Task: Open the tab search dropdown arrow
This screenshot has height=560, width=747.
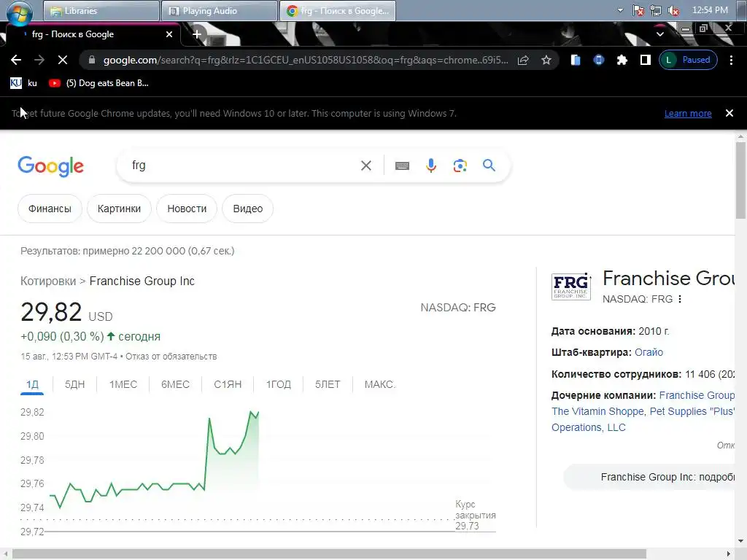Action: pyautogui.click(x=659, y=34)
